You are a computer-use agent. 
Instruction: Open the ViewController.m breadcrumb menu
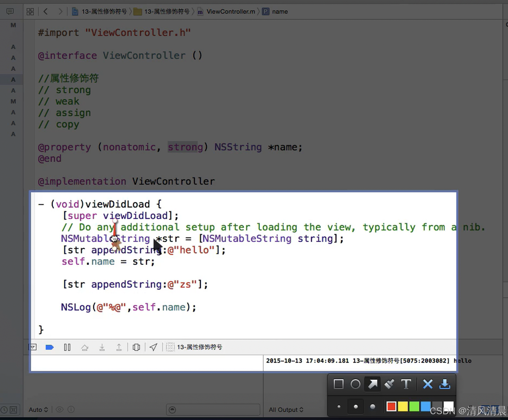tap(226, 11)
